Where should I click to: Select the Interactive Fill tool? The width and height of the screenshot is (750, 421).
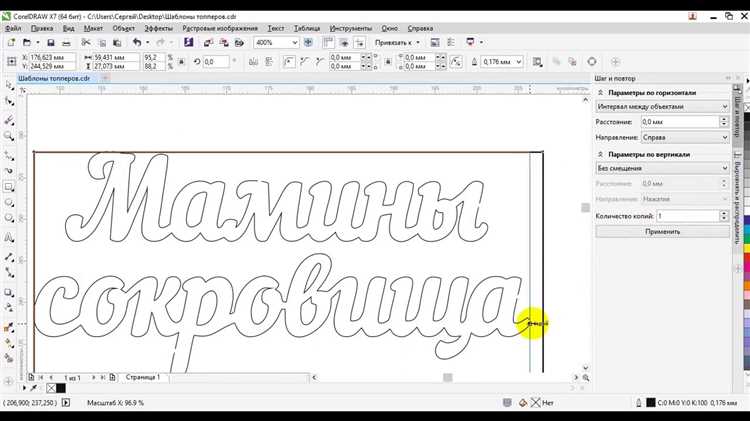9,343
